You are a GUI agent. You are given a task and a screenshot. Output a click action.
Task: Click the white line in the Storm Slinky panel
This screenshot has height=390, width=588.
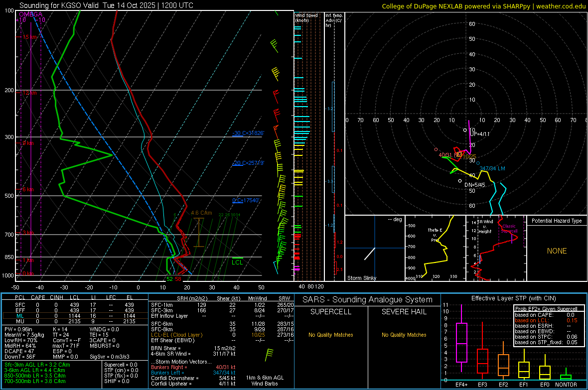coord(370,254)
